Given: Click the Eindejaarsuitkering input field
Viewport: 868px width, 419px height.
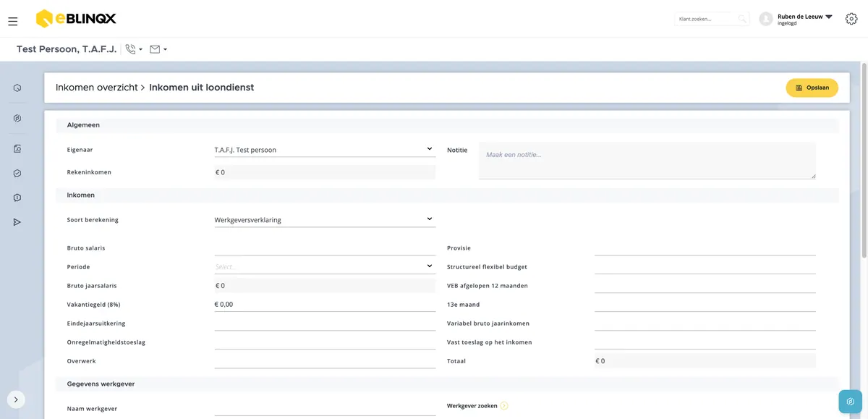Looking at the screenshot, I should pos(325,323).
